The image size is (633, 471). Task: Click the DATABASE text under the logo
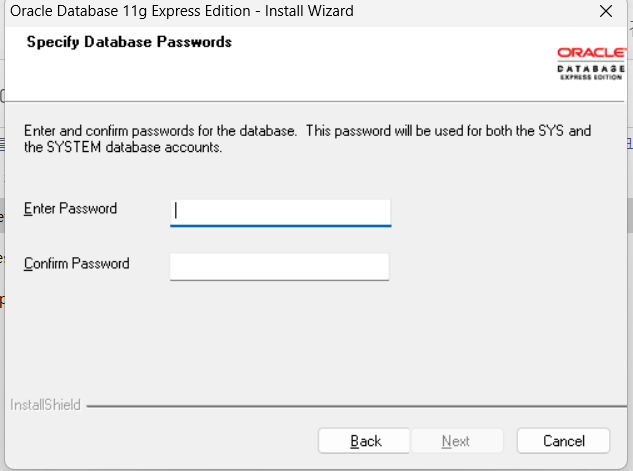pyautogui.click(x=591, y=68)
